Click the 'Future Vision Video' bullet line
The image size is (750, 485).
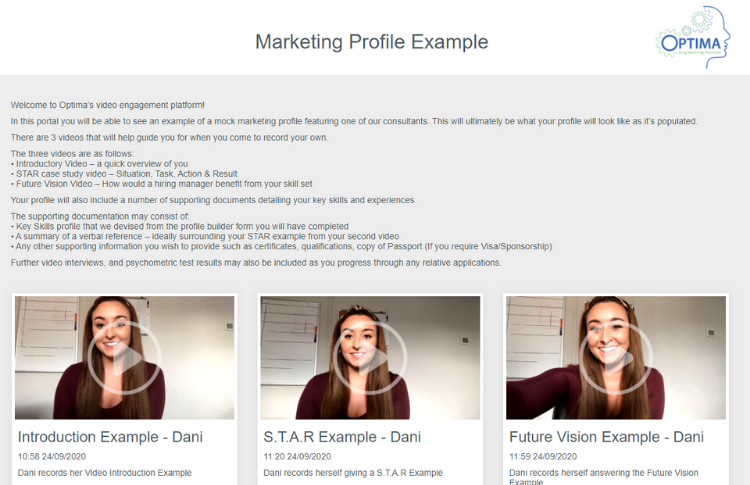point(162,184)
